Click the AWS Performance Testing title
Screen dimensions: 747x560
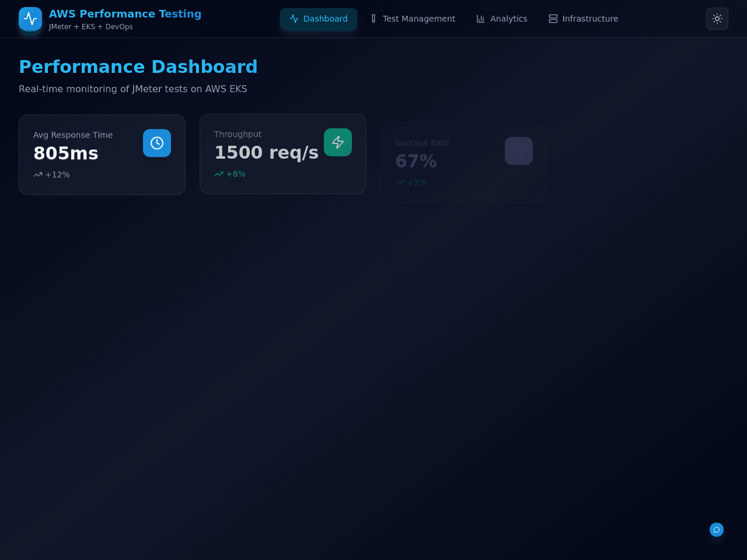(x=125, y=14)
